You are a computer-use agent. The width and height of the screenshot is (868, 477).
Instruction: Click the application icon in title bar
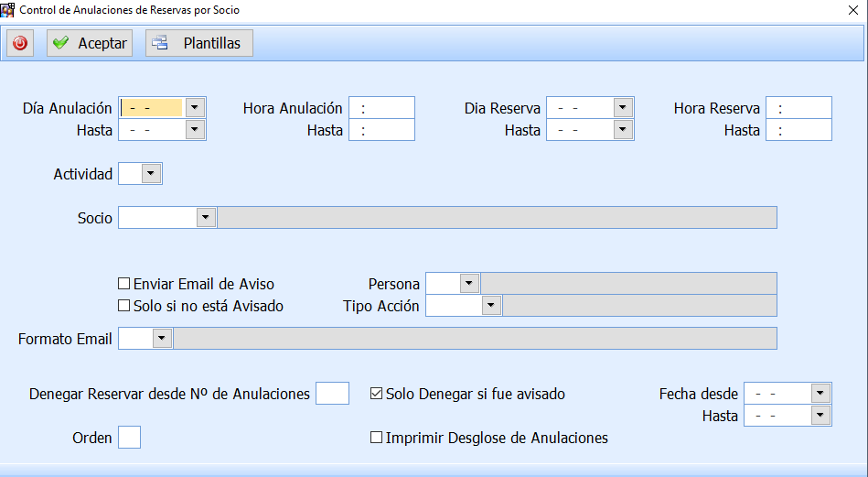(8, 10)
